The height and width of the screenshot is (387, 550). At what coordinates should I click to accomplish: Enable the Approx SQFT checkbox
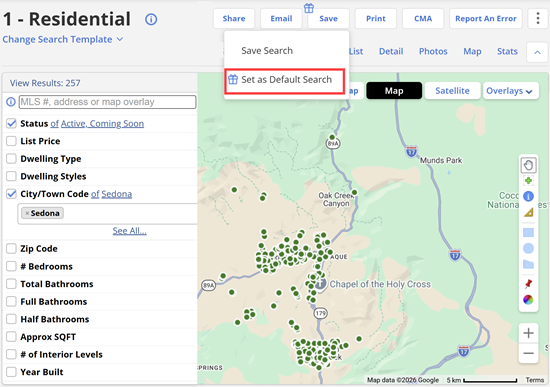[x=11, y=337]
